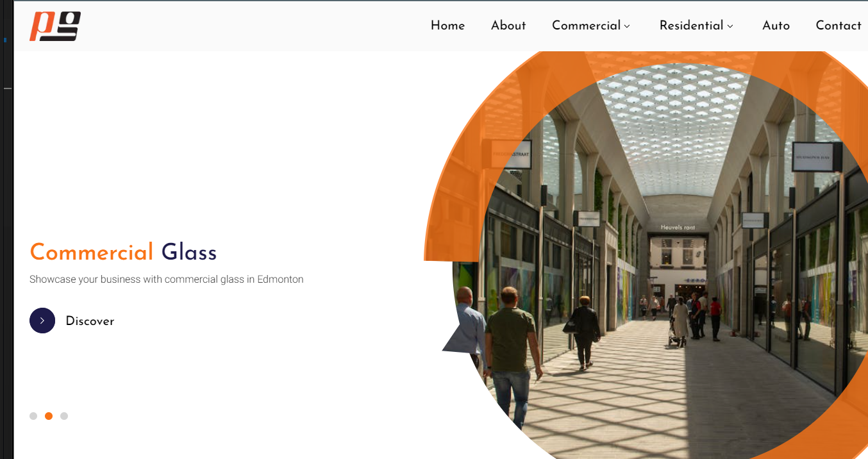Click the round Discover arrow icon
868x459 pixels.
tap(42, 321)
